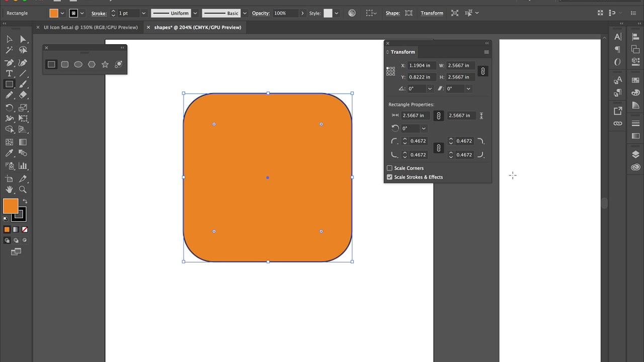The height and width of the screenshot is (362, 644).
Task: Click the X position input field
Action: pyautogui.click(x=421, y=65)
